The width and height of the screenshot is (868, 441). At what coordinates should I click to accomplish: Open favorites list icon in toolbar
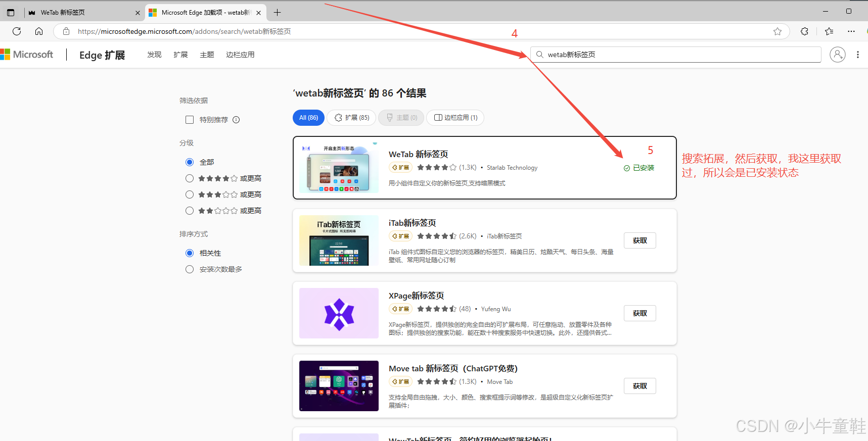(829, 31)
